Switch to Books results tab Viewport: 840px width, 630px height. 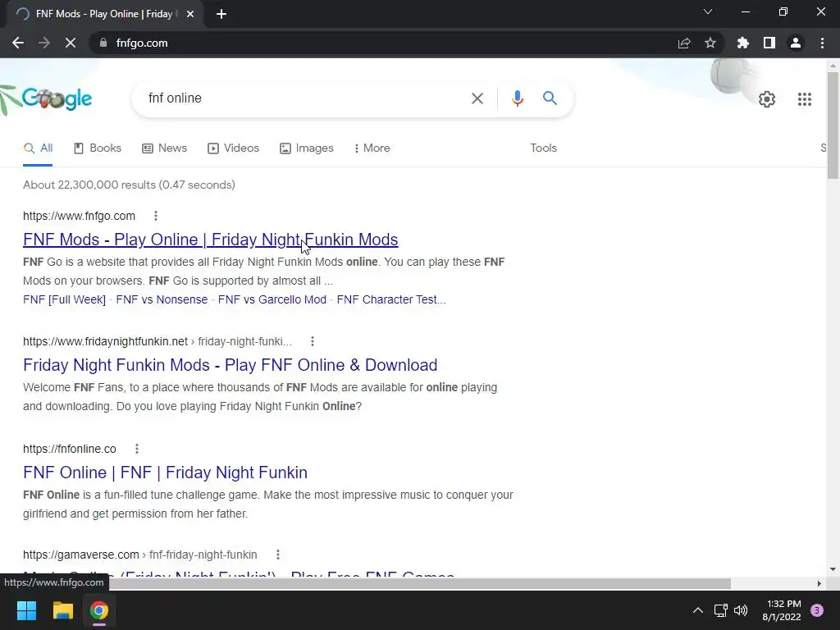click(x=98, y=148)
